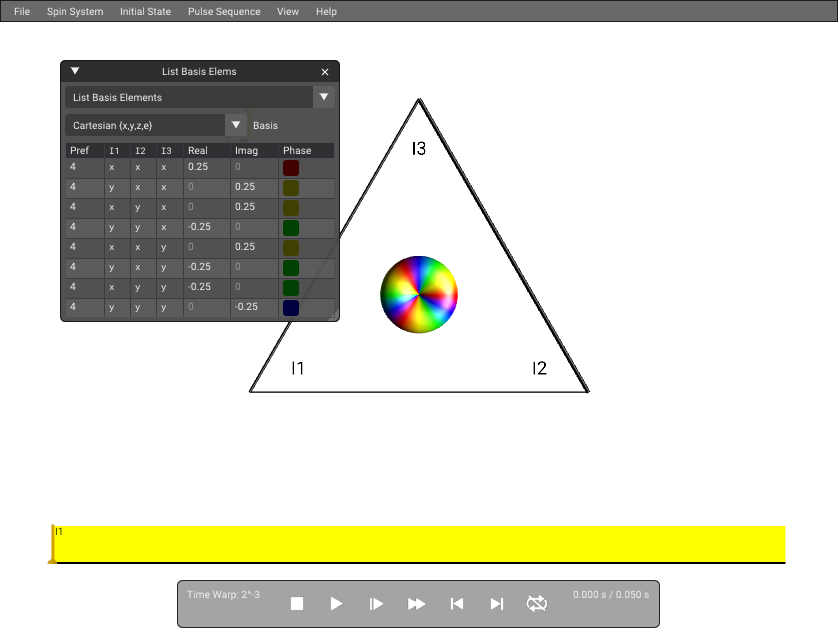This screenshot has height=628, width=838.
Task: Select the I3 spin label
Action: 419,149
